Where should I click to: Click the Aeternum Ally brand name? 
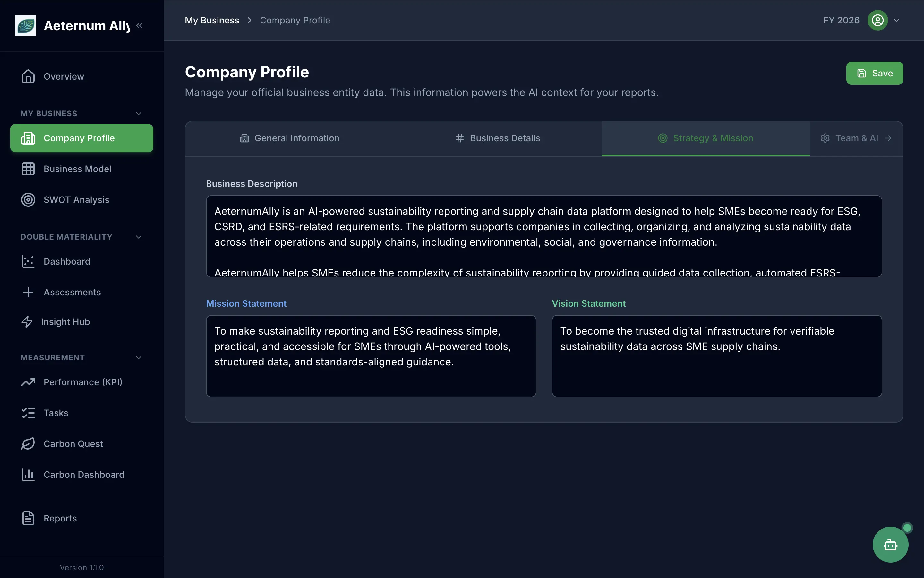87,26
